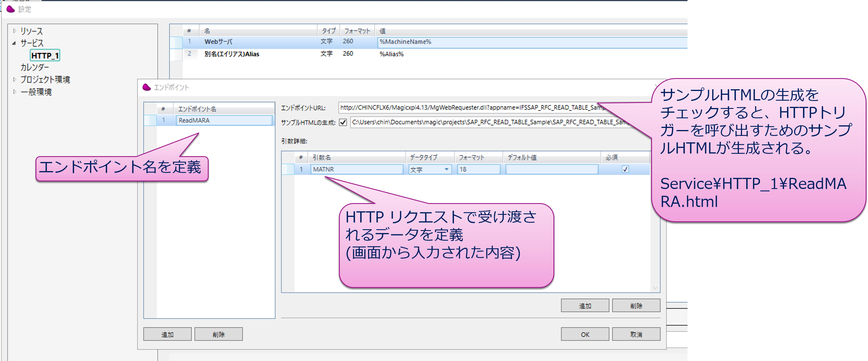Click the タイプ column header in settings table
This screenshot has height=361, width=868.
pyautogui.click(x=329, y=31)
